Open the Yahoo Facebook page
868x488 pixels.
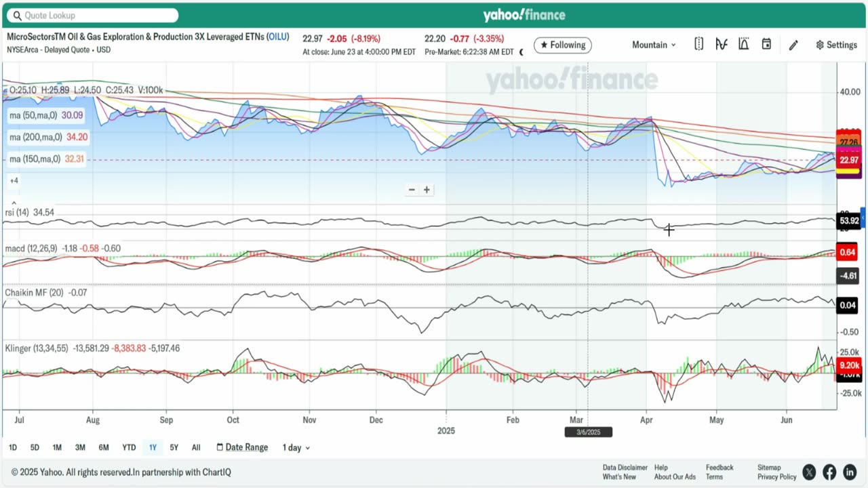pos(829,472)
